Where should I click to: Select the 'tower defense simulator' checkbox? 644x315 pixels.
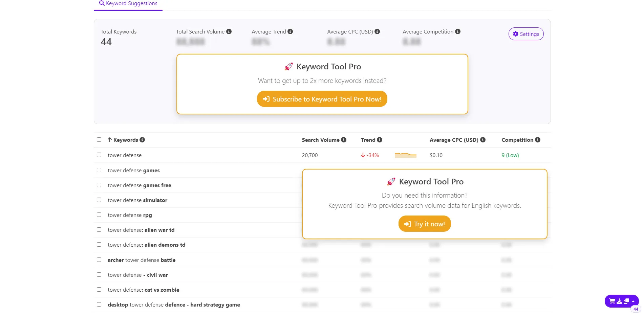pos(99,200)
